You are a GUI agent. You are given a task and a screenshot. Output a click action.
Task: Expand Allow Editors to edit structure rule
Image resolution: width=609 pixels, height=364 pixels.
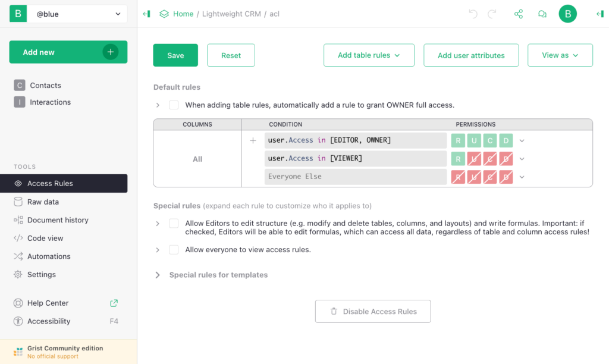pyautogui.click(x=157, y=224)
